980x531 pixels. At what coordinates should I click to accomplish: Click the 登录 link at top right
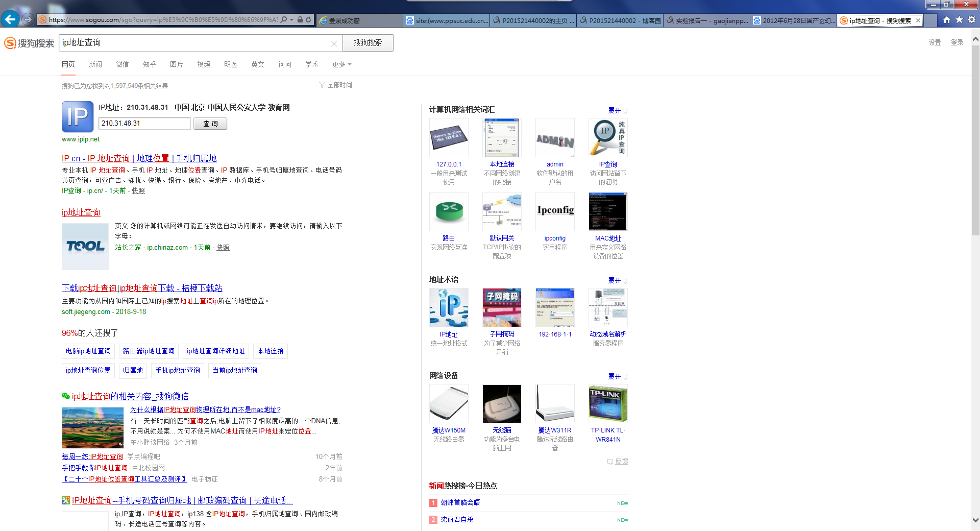[x=957, y=42]
